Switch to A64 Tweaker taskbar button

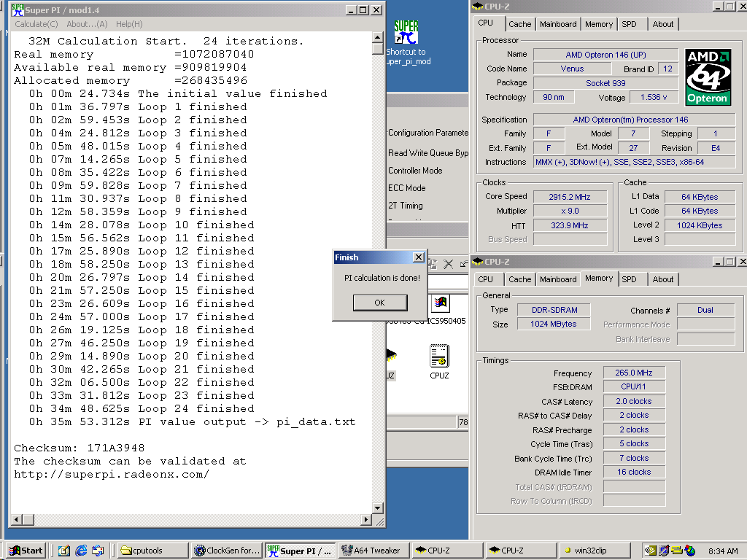pos(373,551)
